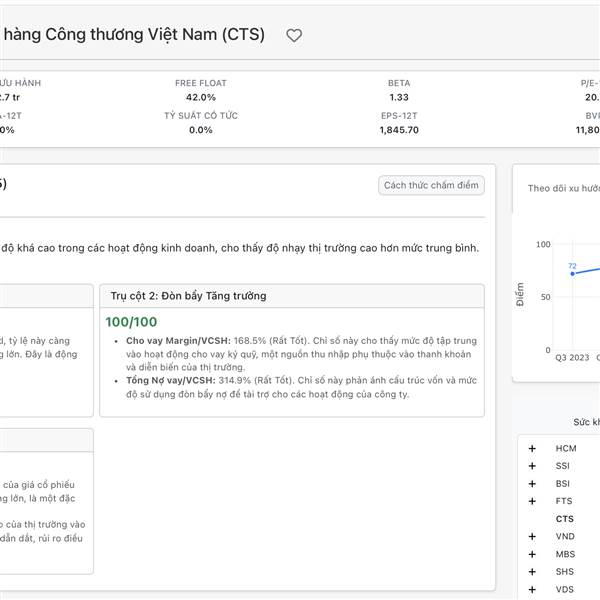Click the Cho vay Margin/VCSH bullet label
Viewport: 600px width, 600px height.
[x=178, y=341]
